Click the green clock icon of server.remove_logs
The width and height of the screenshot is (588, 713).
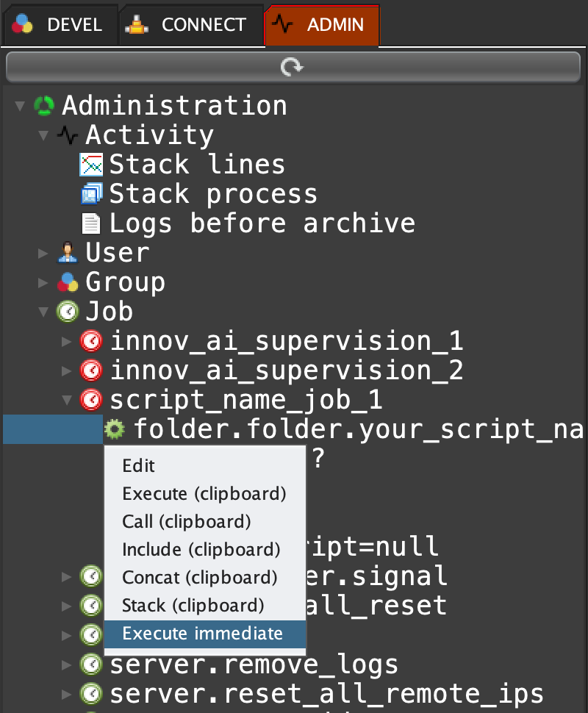click(91, 664)
